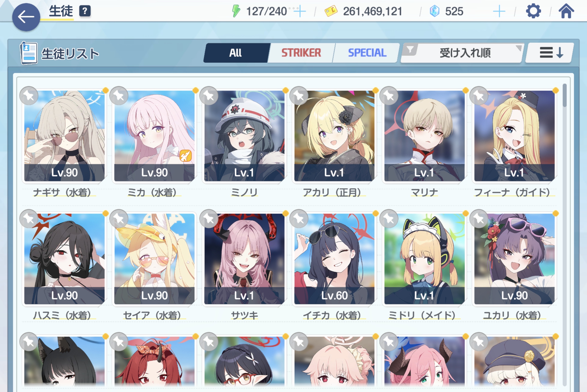Click the student list vertical scrollbar

(x=564, y=235)
